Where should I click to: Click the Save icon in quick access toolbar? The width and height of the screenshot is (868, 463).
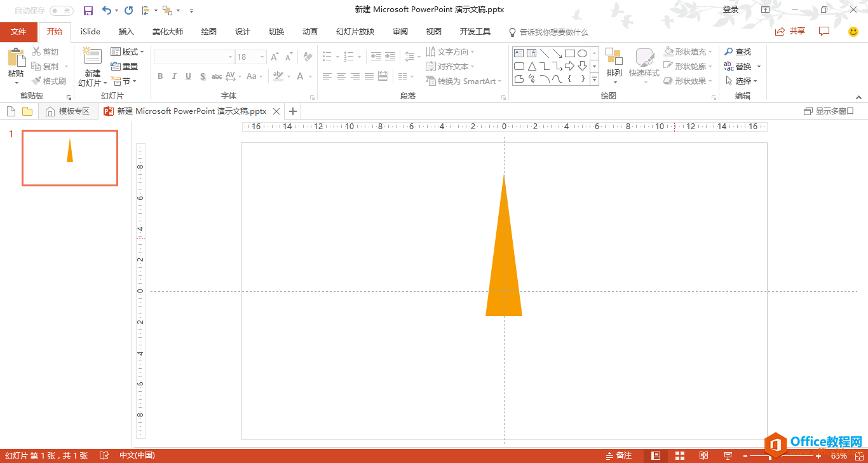tap(88, 10)
